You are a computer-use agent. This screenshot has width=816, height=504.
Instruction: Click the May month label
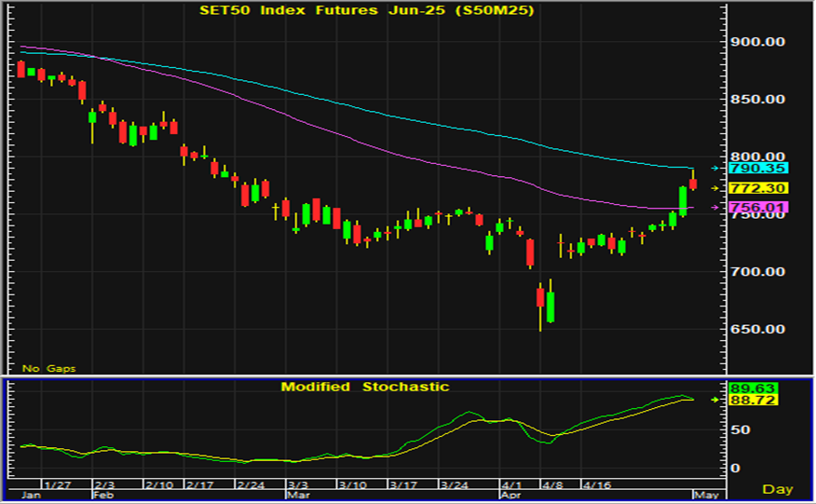pos(707,495)
